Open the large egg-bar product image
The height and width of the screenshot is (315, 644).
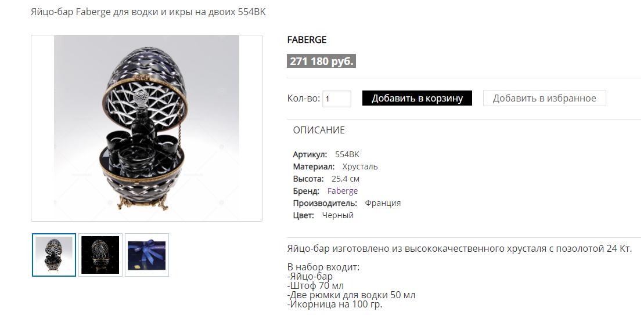click(146, 128)
